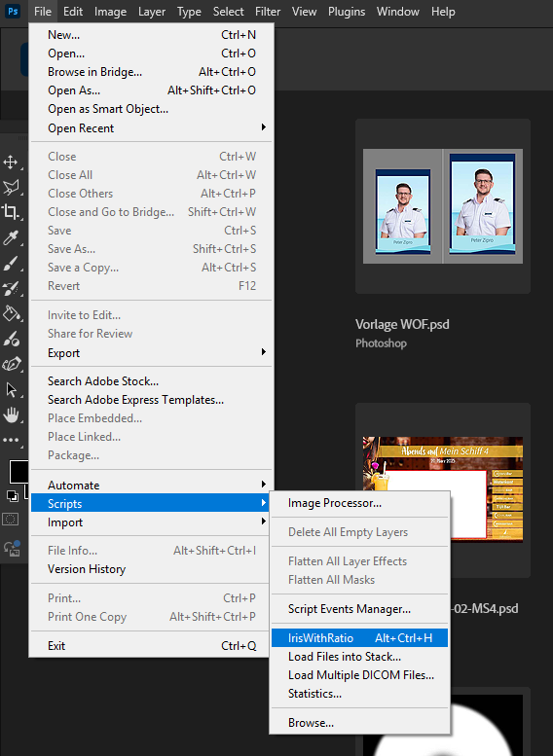This screenshot has width=553, height=756.
Task: Choose New... from the File menu
Action: 152,35
